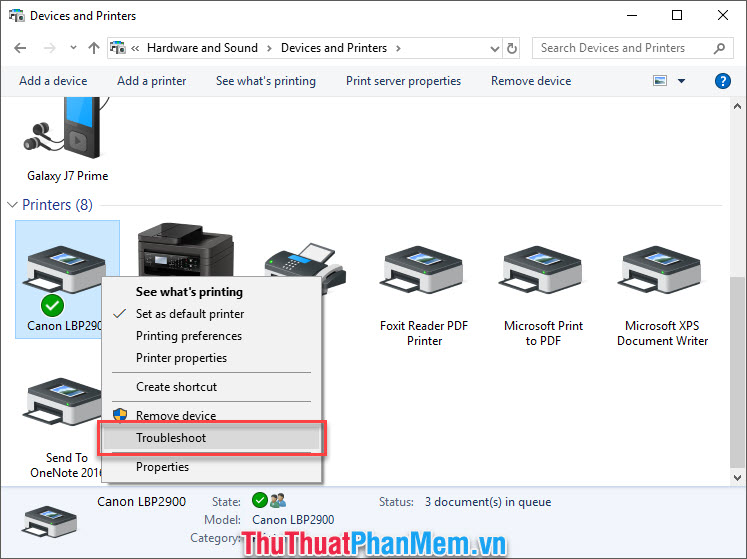Expand the chevron after Hardware and Sound
Viewport: 747px width, 559px height.
coord(269,48)
